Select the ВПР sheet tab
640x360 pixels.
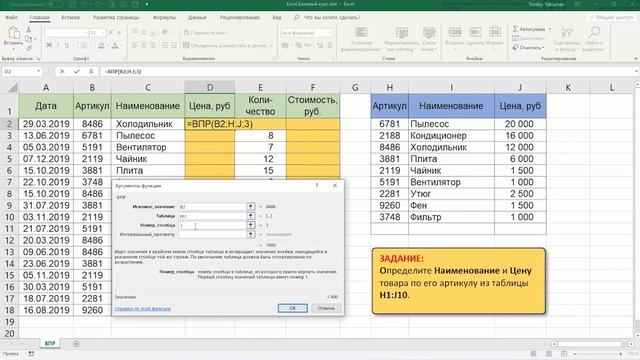click(x=50, y=344)
